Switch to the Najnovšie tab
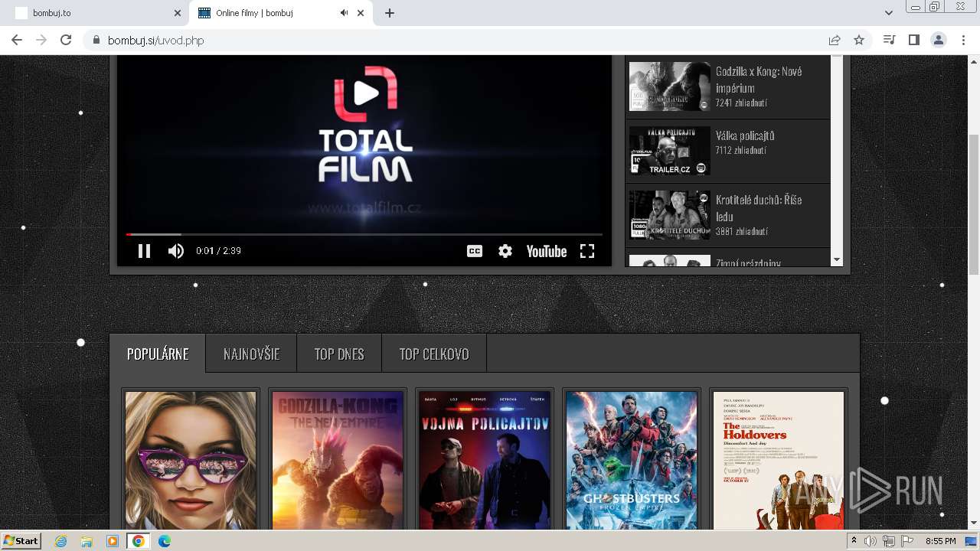Image resolution: width=980 pixels, height=551 pixels. pos(251,354)
